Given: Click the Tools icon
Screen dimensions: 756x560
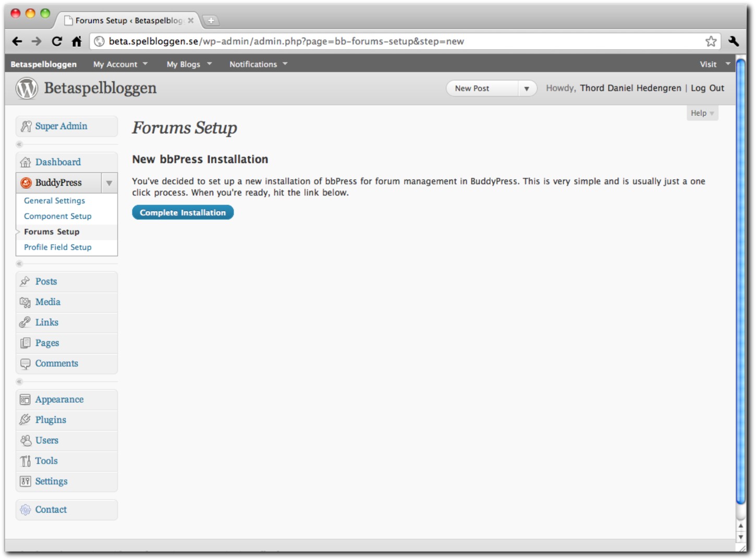Looking at the screenshot, I should pyautogui.click(x=25, y=461).
